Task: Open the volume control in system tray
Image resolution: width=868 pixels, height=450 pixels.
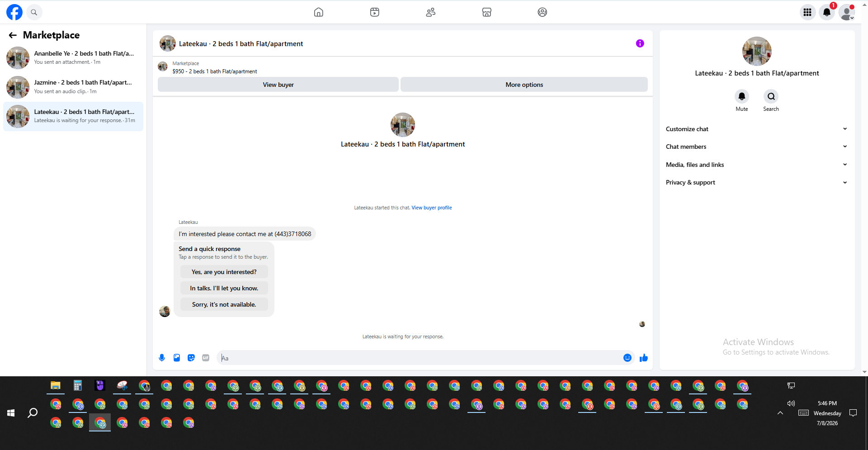Action: point(791,403)
